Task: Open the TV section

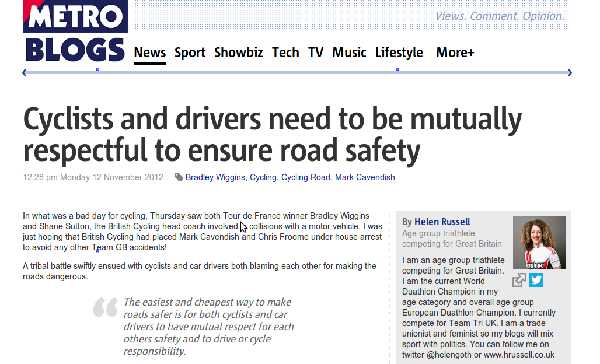Action: pyautogui.click(x=316, y=52)
